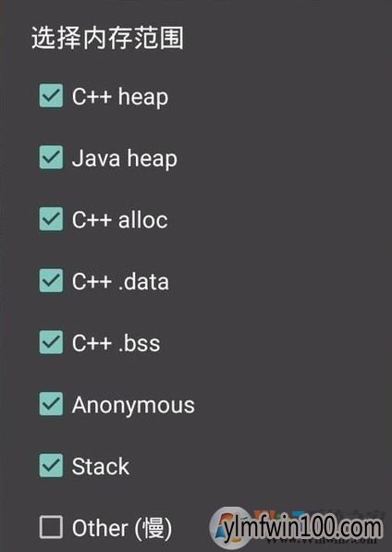The width and height of the screenshot is (392, 552).
Task: Disable the C++ .data checkbox
Action: click(x=51, y=280)
